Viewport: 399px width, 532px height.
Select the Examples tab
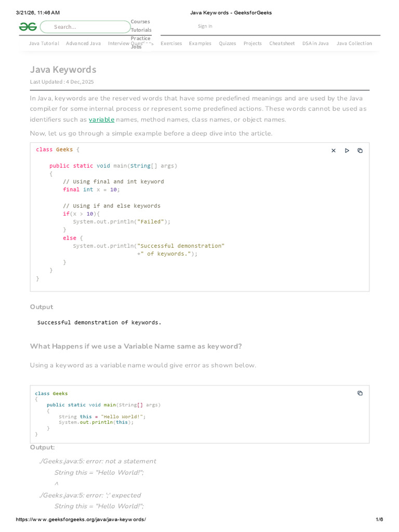coord(201,44)
